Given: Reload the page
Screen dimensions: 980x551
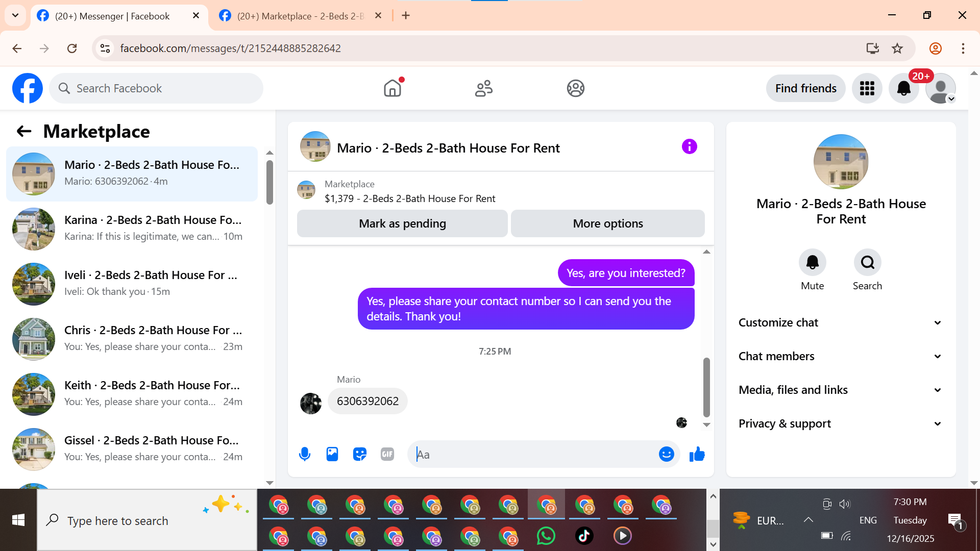Looking at the screenshot, I should pyautogui.click(x=72, y=48).
